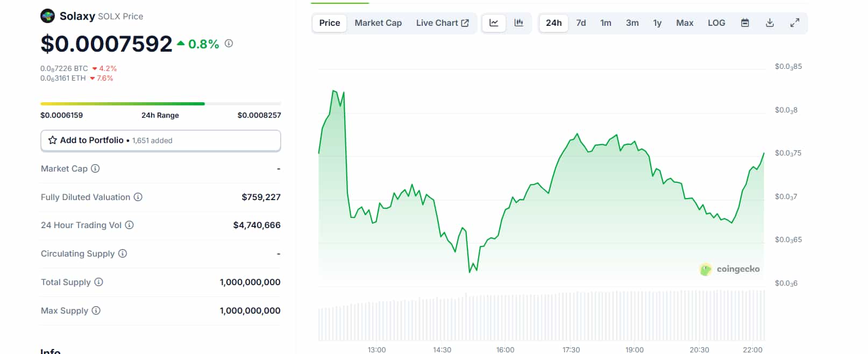Download the chart data

[x=770, y=23]
